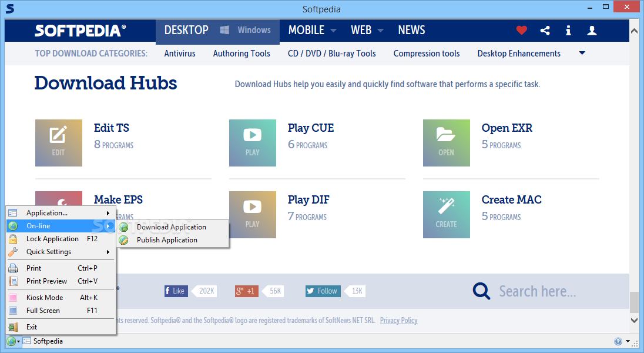Select Publish Application from submenu
Viewport: 644px width, 353px height.
tap(173, 240)
